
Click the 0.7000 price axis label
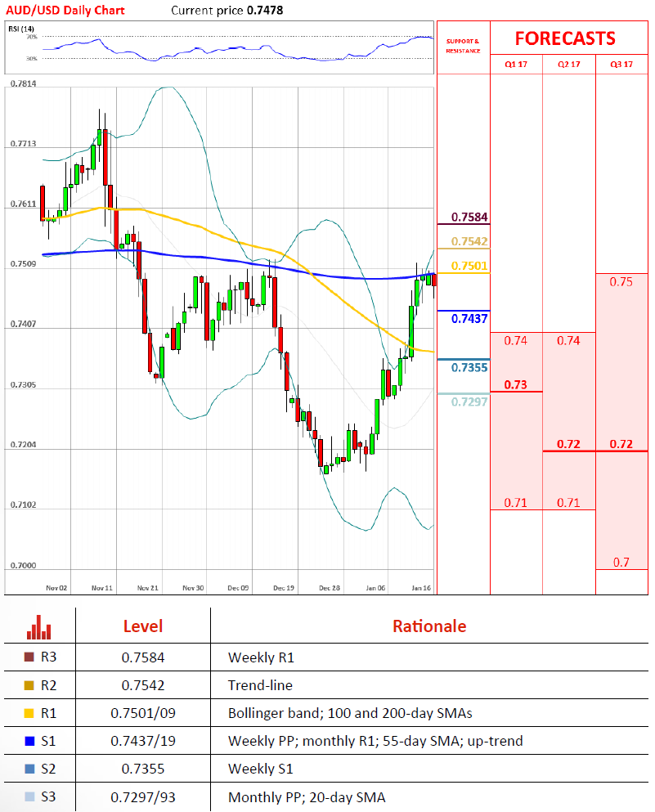click(23, 566)
